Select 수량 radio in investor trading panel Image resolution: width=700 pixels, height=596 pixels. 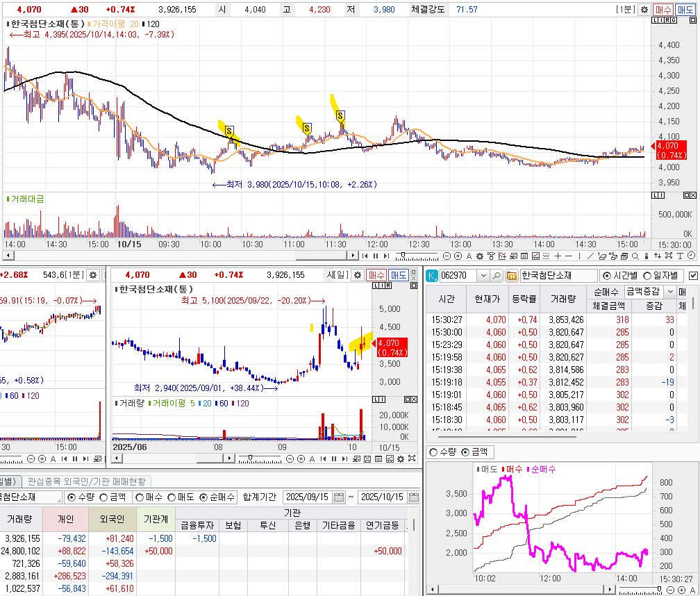(71, 497)
